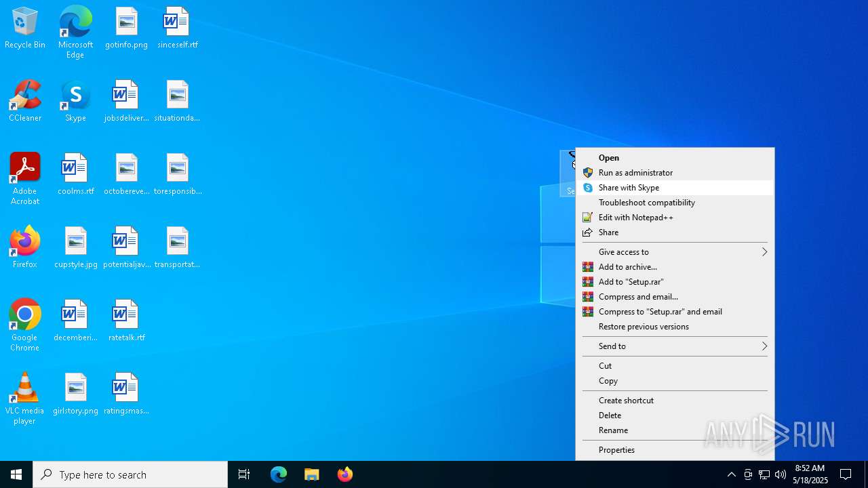Open Adobe Acrobat desktop shortcut
Screen dimensions: 868x488
(25, 179)
